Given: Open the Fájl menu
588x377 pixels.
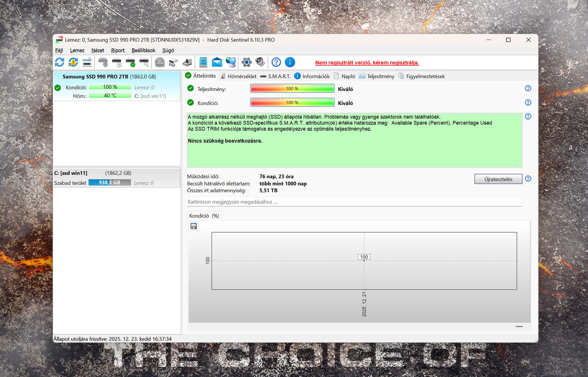Looking at the screenshot, I should point(59,50).
